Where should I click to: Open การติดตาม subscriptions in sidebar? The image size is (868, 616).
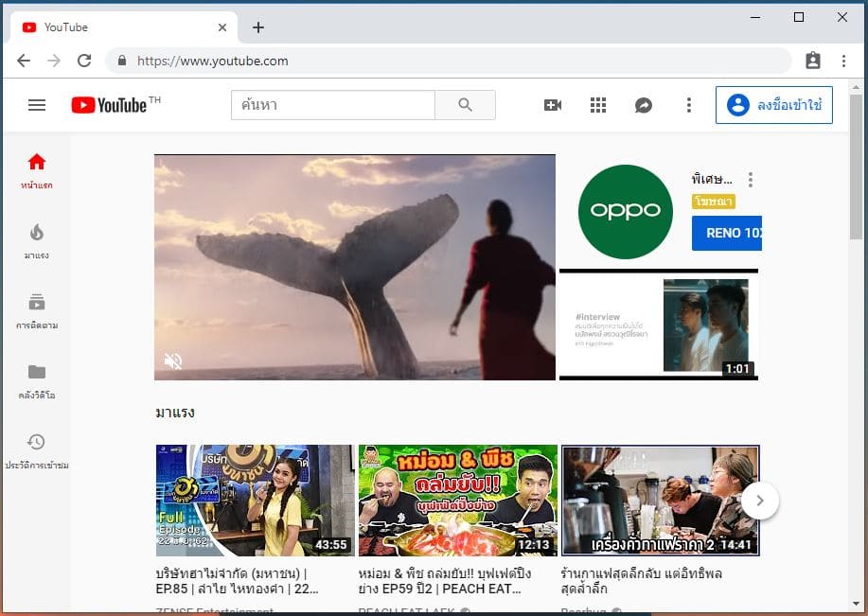point(37,311)
